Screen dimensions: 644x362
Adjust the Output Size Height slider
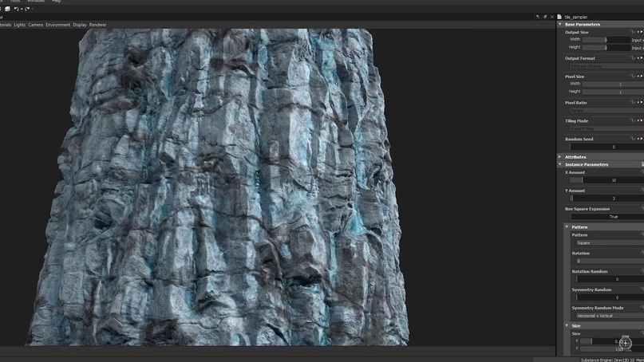[x=606, y=48]
